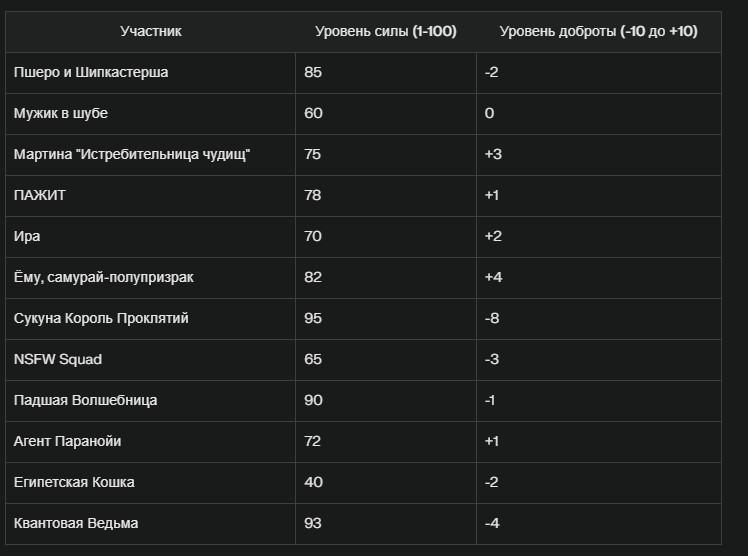
Task: Click the 'Участник' column header
Action: click(x=150, y=31)
